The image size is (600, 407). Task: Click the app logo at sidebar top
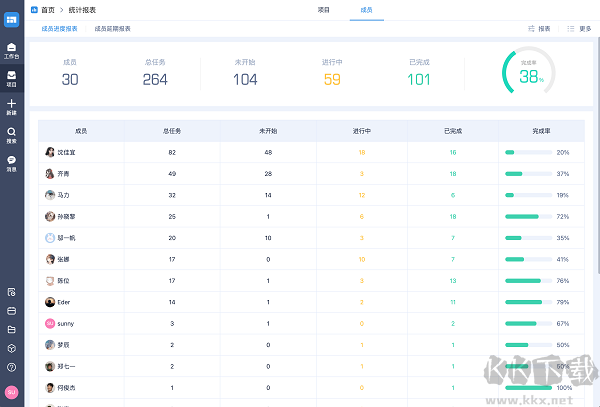tap(11, 19)
